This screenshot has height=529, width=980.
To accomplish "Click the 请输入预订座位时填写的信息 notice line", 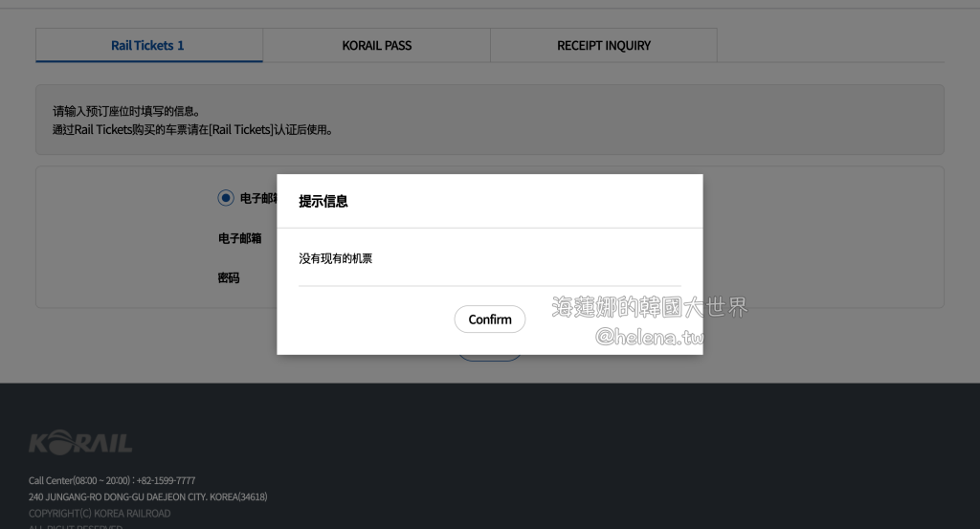I will pos(126,111).
